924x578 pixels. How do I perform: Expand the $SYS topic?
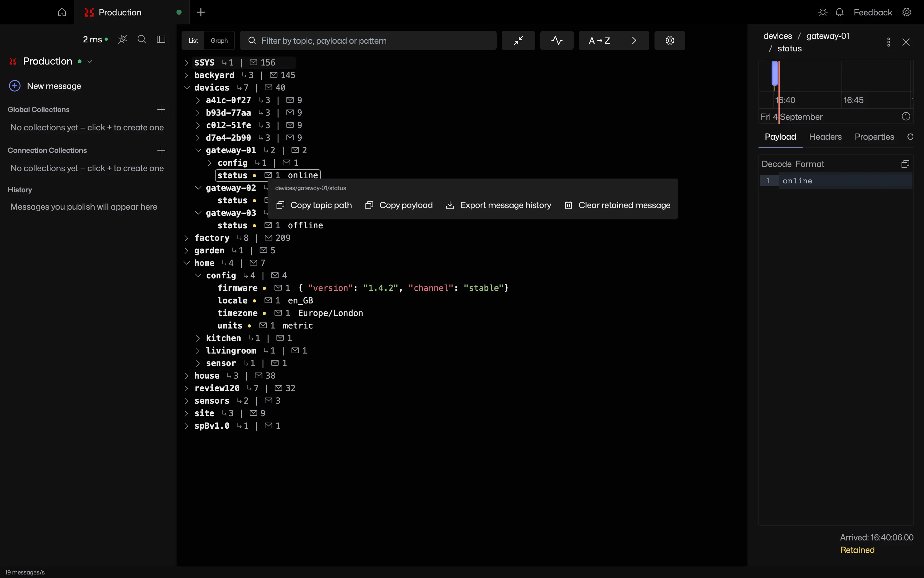pyautogui.click(x=186, y=63)
